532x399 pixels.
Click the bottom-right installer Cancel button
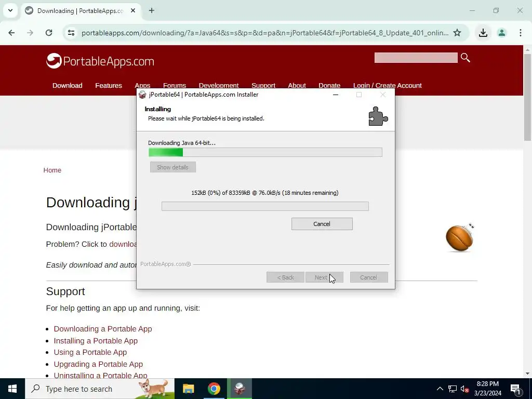click(x=369, y=277)
